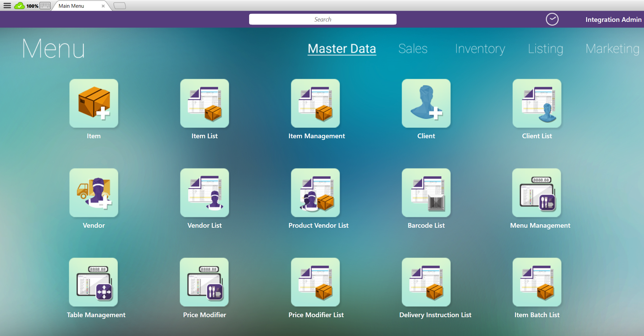This screenshot has width=644, height=336.
Task: Click the "Vendor" label under the truck icon
Action: tap(94, 225)
